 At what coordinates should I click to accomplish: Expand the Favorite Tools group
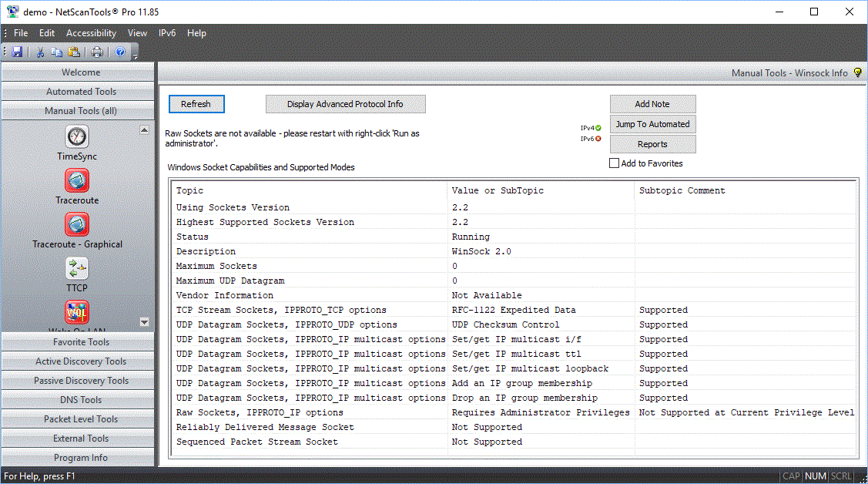point(78,341)
